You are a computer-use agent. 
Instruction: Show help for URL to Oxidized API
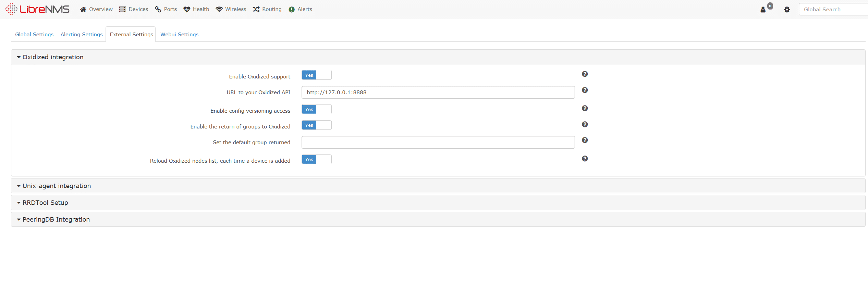tap(585, 90)
